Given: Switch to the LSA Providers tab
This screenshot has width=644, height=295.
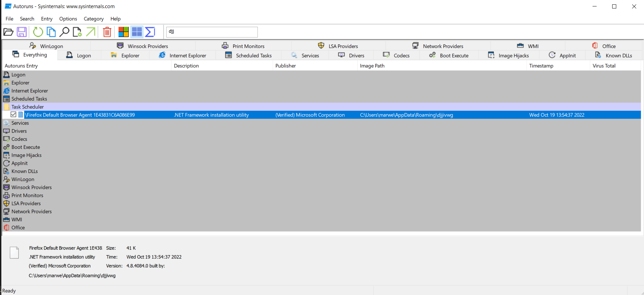Looking at the screenshot, I should 338,46.
